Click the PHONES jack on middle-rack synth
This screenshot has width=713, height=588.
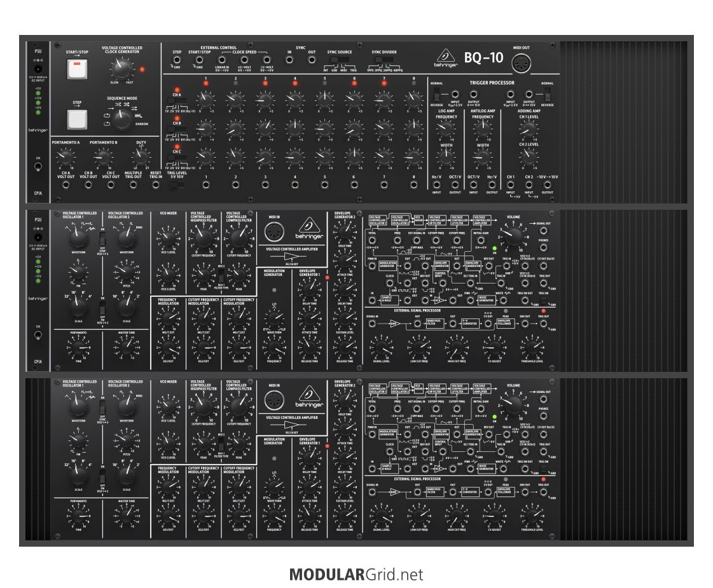(x=543, y=248)
